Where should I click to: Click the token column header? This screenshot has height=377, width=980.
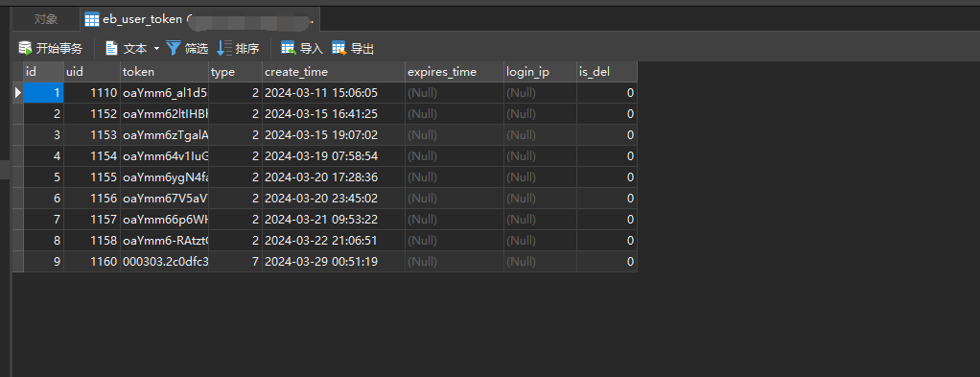click(165, 72)
